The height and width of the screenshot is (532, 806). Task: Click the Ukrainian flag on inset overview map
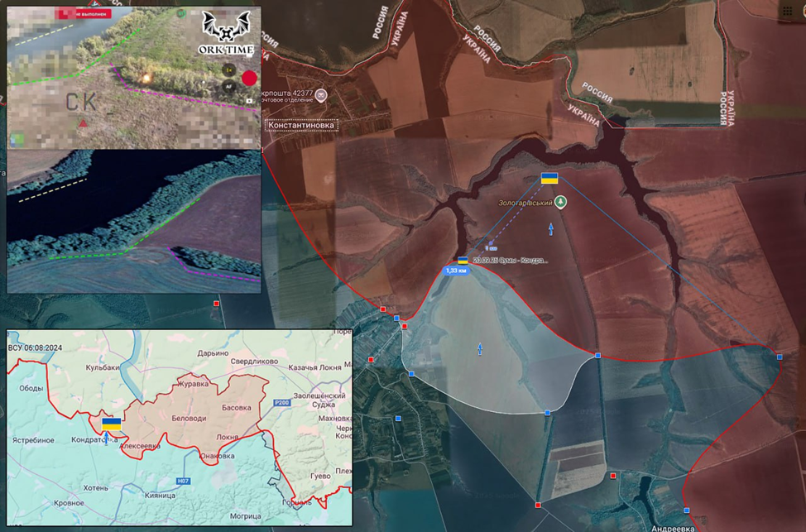coord(111,423)
